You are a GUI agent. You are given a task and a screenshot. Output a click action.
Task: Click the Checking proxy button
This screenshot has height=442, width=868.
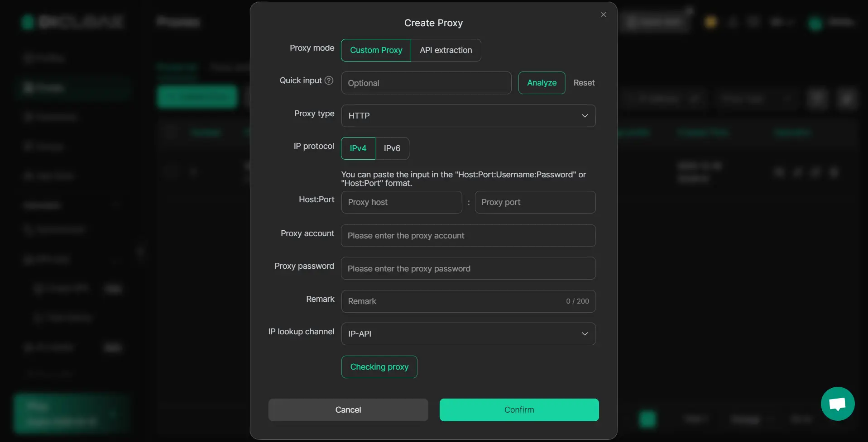(379, 367)
